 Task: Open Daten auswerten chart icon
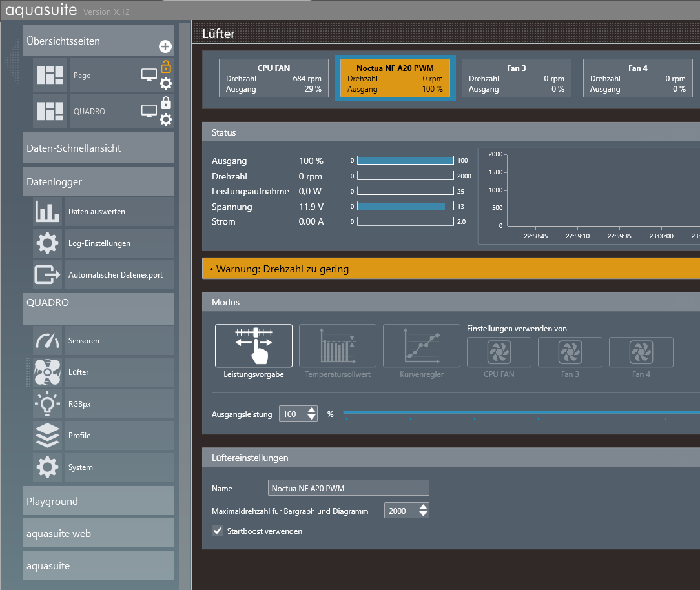click(48, 212)
